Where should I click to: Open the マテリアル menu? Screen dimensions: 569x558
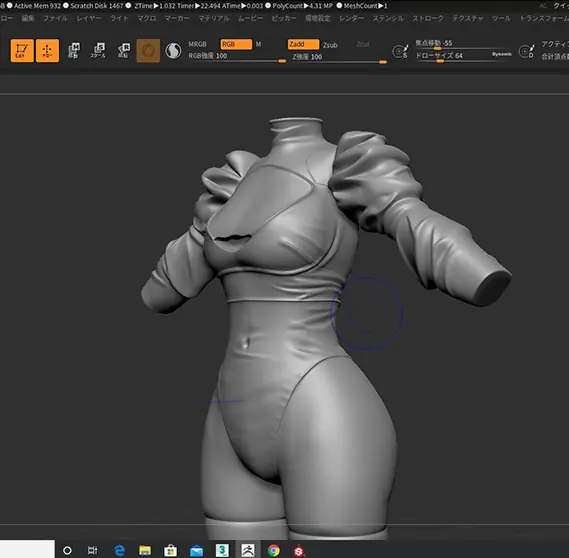(x=213, y=18)
